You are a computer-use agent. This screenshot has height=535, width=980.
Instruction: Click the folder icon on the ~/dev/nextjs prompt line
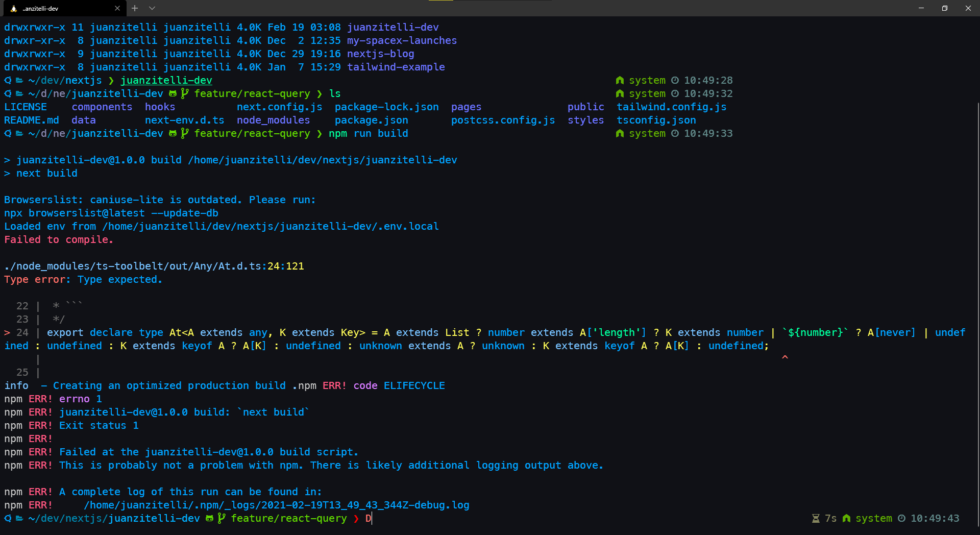[19, 80]
